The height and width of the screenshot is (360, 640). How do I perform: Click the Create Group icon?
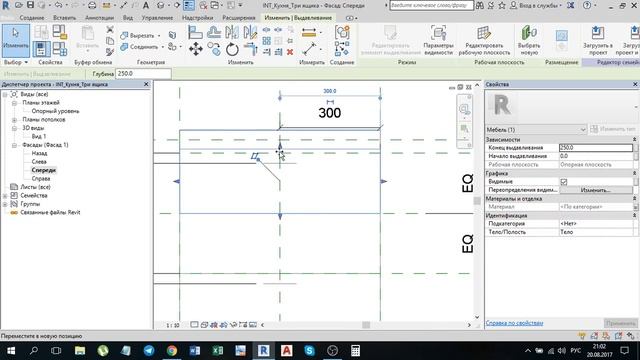pyautogui.click(x=342, y=32)
